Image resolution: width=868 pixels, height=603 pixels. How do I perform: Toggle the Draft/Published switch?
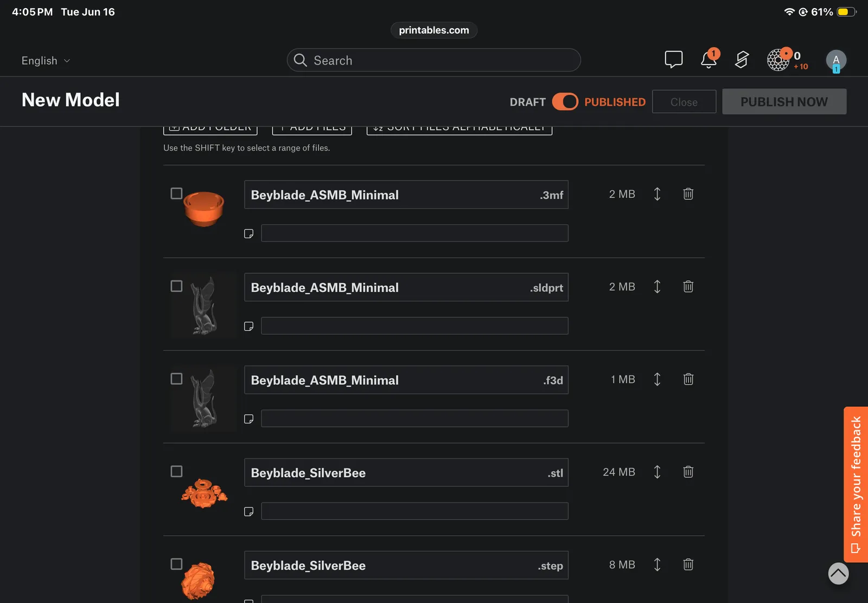[x=565, y=102]
